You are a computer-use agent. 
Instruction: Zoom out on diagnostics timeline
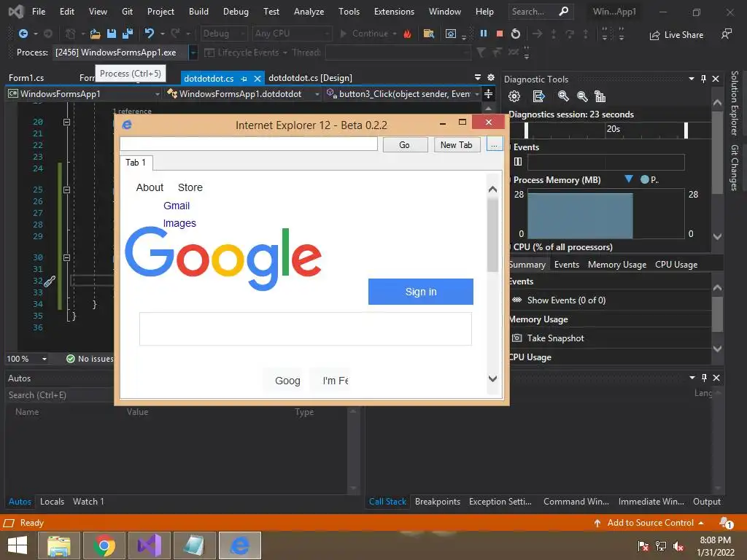(581, 97)
